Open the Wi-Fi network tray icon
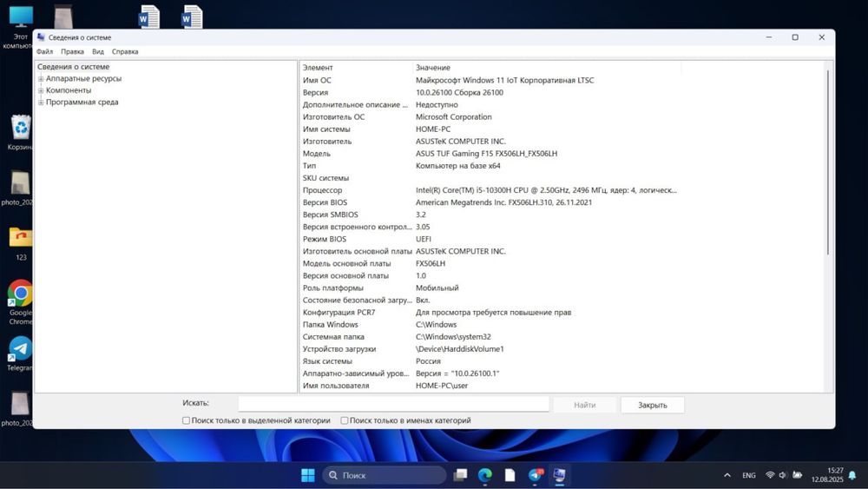This screenshot has width=868, height=489. 769,475
